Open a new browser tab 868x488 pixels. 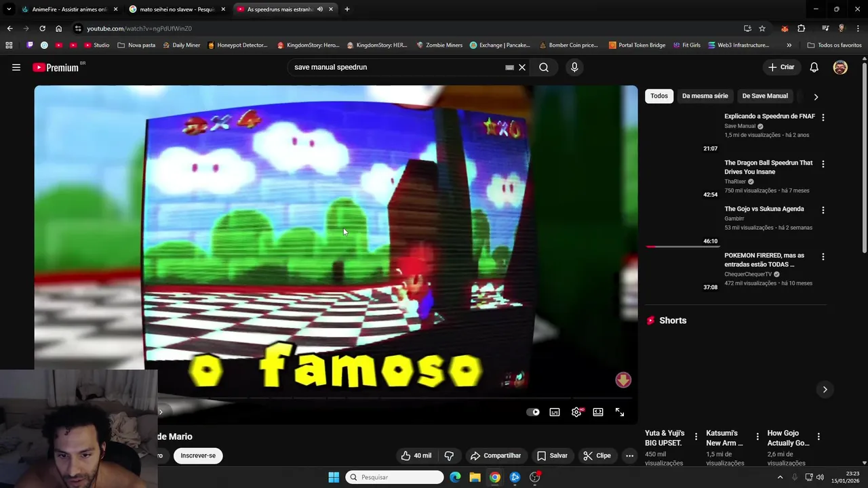(x=347, y=9)
